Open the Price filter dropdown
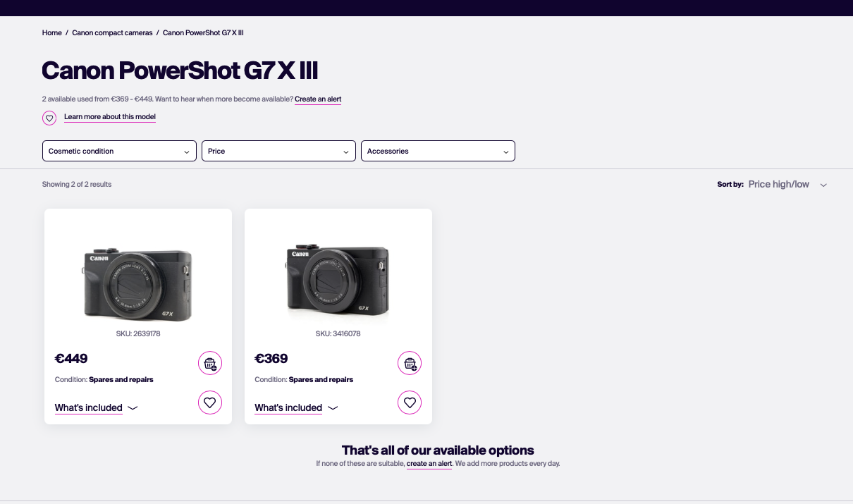Image resolution: width=853 pixels, height=504 pixels. click(278, 151)
